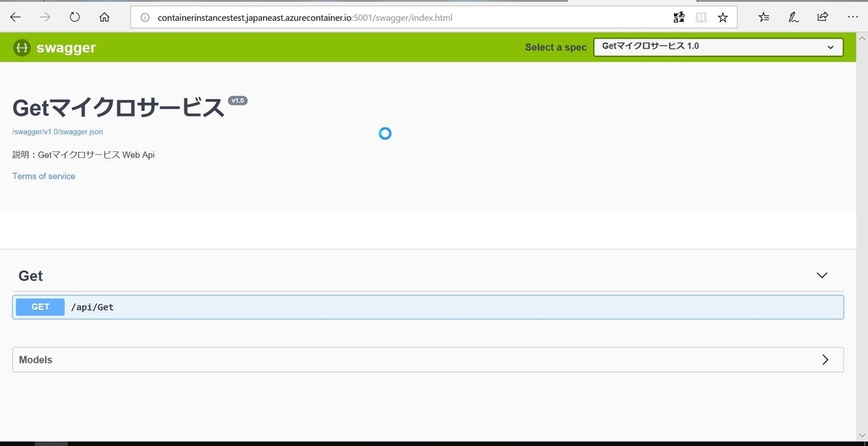The height and width of the screenshot is (446, 868).
Task: Open browser settings and more menu
Action: 852,17
